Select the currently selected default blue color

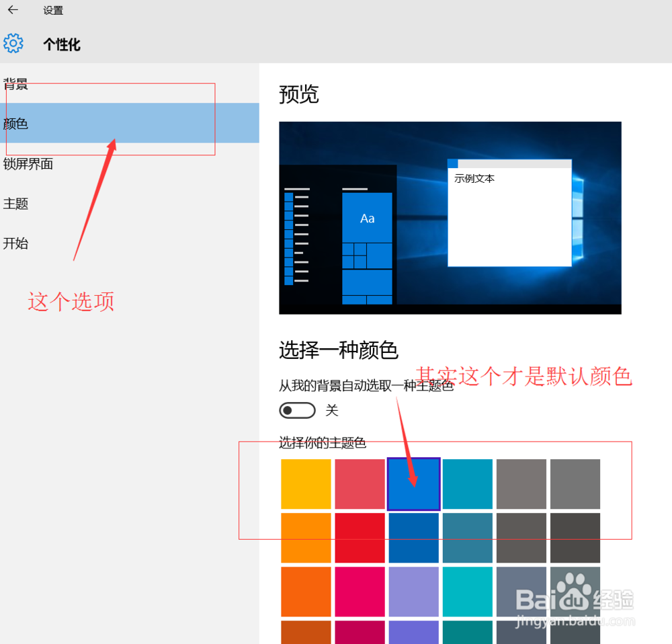(x=413, y=483)
